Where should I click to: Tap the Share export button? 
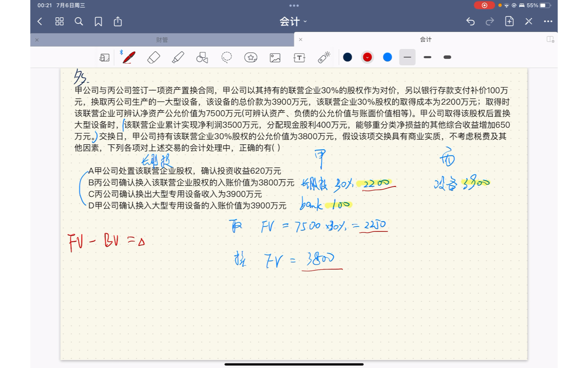coord(117,21)
